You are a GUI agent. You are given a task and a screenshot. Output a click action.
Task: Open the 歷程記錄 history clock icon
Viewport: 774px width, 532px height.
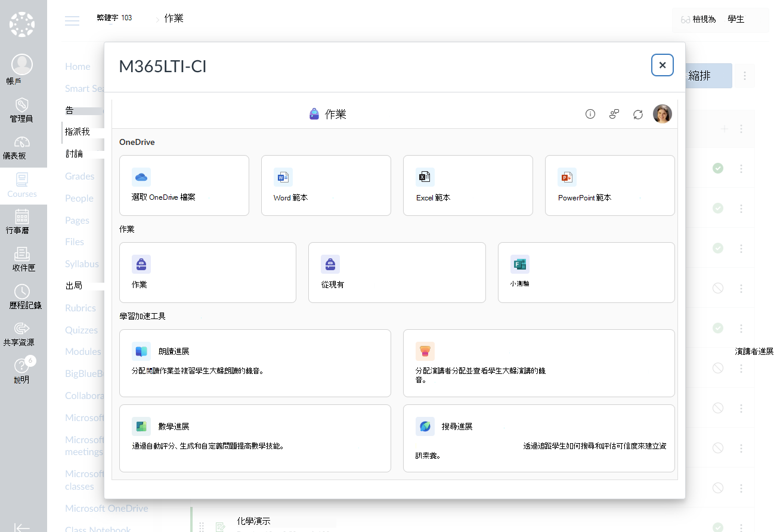pyautogui.click(x=22, y=291)
